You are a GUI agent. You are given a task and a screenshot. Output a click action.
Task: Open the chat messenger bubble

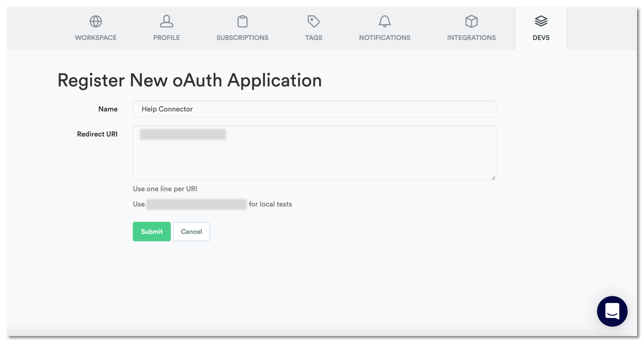(612, 311)
